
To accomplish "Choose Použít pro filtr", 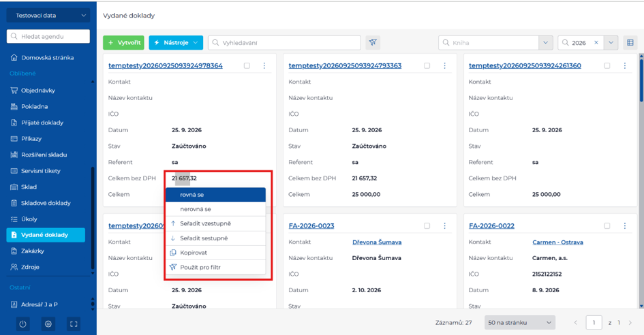I will click(x=215, y=268).
